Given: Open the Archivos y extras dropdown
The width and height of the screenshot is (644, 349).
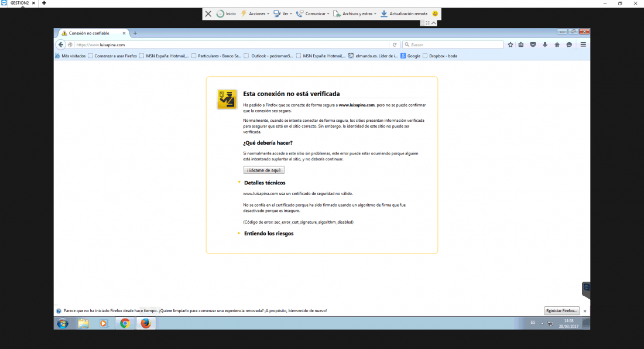Looking at the screenshot, I should [x=355, y=14].
